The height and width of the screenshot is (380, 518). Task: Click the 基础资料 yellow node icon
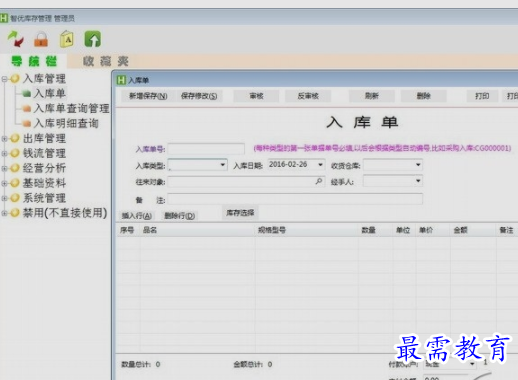click(x=15, y=183)
